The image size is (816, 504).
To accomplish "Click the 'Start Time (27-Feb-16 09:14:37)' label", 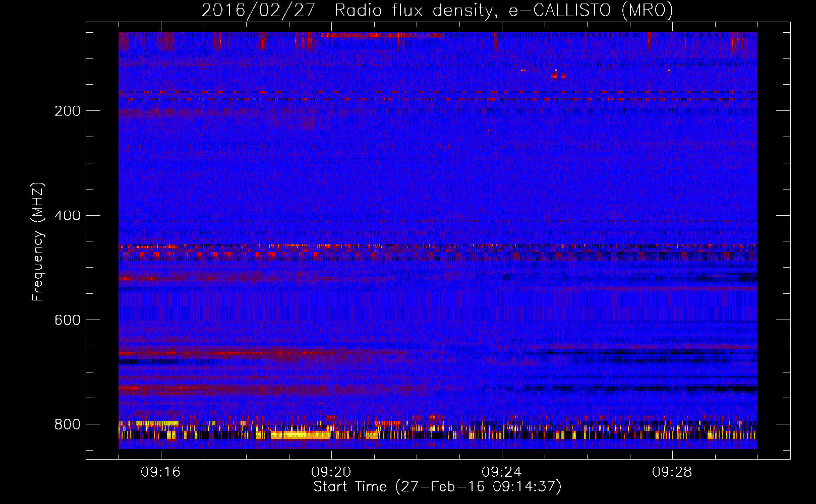I will (437, 487).
